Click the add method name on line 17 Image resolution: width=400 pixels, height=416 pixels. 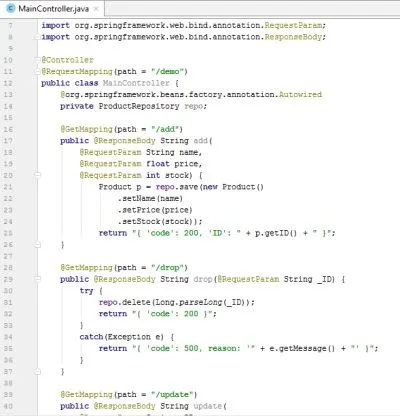(x=201, y=141)
